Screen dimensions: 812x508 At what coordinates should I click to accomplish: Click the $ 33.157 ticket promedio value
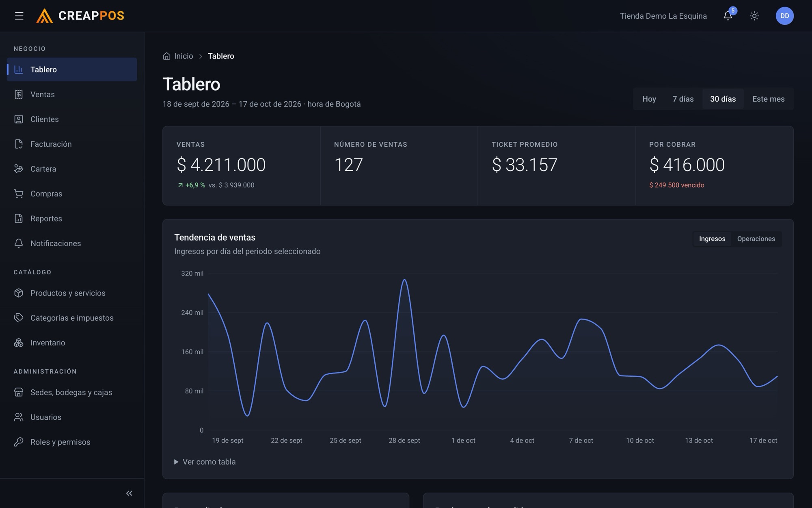click(x=525, y=165)
